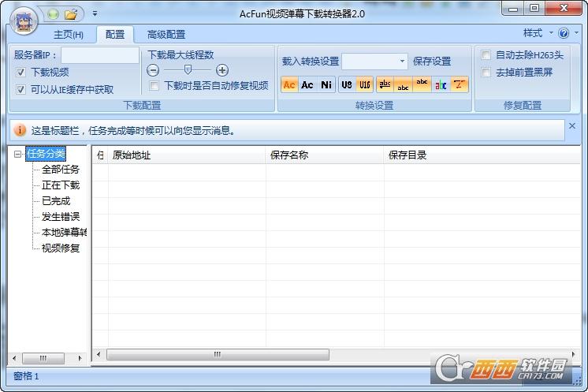
Task: Select the black Ac conversion format
Action: [x=307, y=84]
